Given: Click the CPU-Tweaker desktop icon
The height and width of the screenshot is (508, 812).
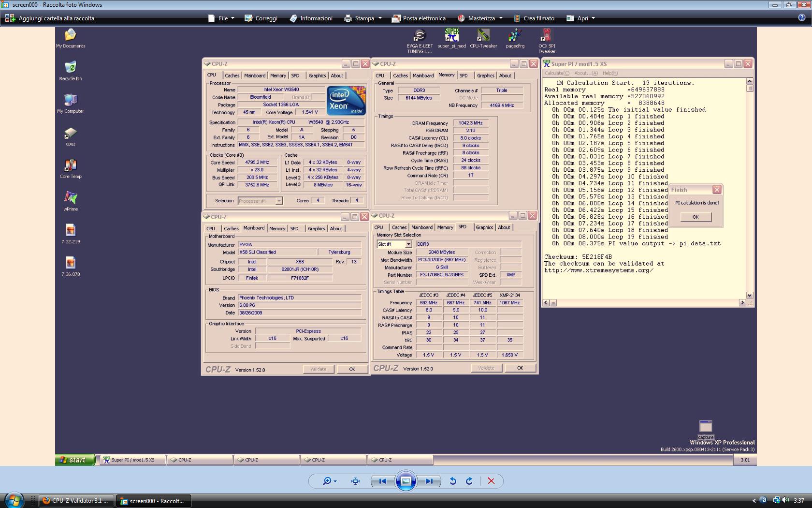Looking at the screenshot, I should [483, 38].
